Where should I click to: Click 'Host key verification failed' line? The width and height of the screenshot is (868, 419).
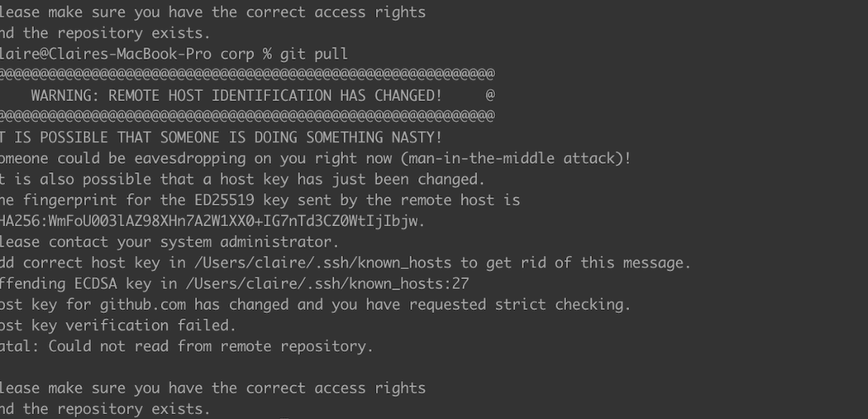tap(118, 325)
